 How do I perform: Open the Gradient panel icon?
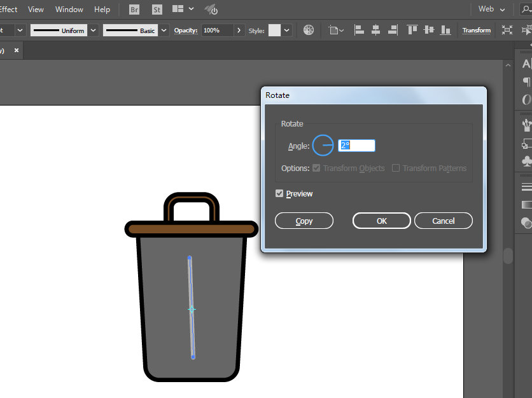point(526,205)
